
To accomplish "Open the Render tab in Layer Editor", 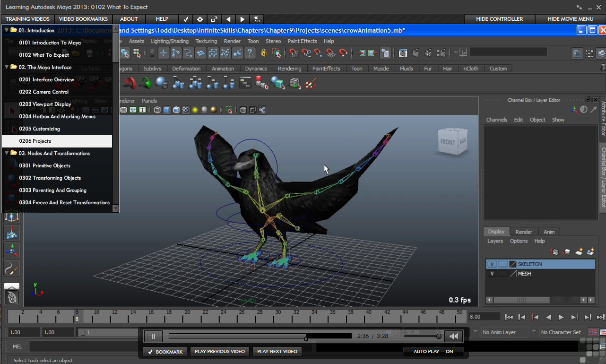I will 523,232.
